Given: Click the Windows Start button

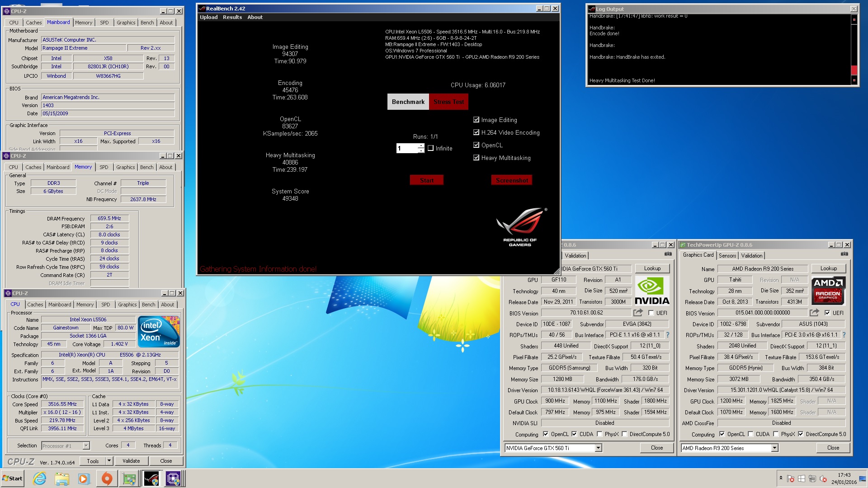Looking at the screenshot, I should (x=12, y=479).
